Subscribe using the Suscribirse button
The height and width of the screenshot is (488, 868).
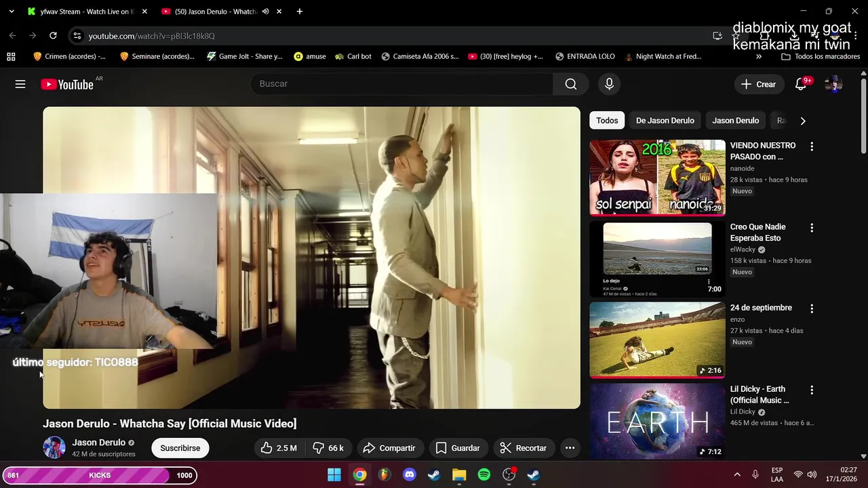[x=180, y=448]
